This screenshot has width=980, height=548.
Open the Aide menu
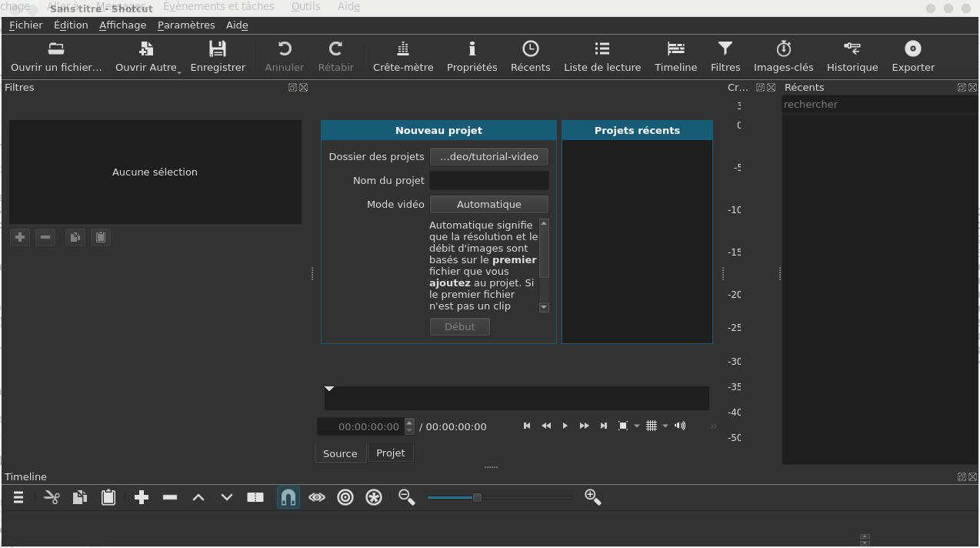click(x=237, y=25)
